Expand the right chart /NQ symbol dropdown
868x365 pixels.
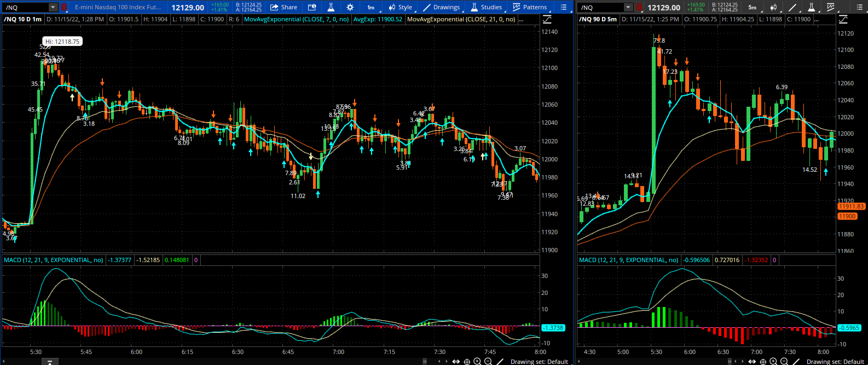[x=628, y=7]
